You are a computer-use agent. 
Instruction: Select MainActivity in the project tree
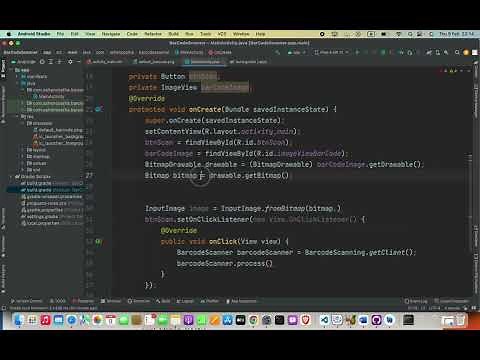click(48, 96)
